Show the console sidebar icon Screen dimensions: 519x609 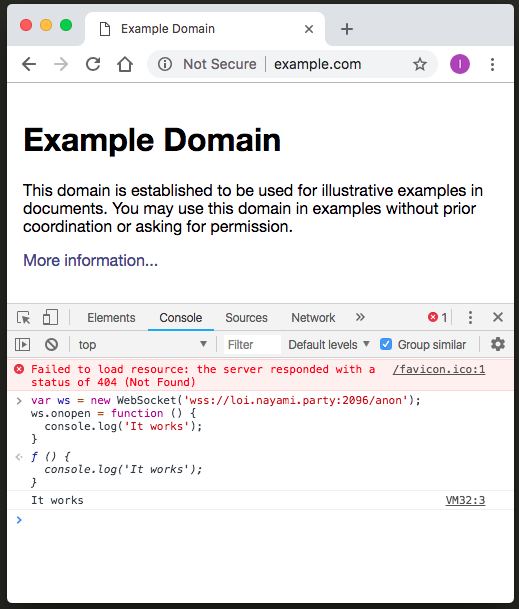(23, 345)
